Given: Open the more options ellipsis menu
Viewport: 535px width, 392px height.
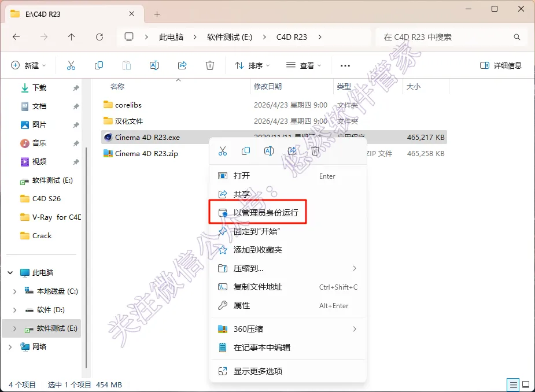Looking at the screenshot, I should coord(345,65).
